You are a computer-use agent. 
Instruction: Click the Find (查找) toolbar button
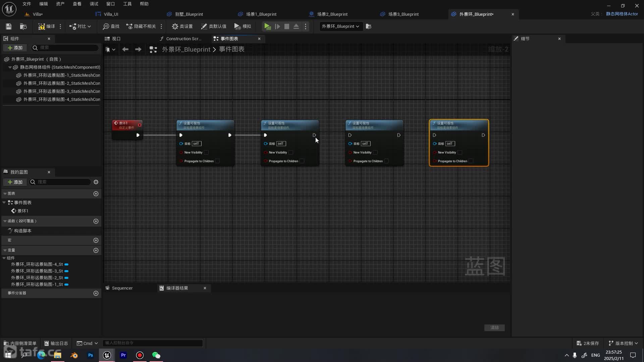[111, 26]
